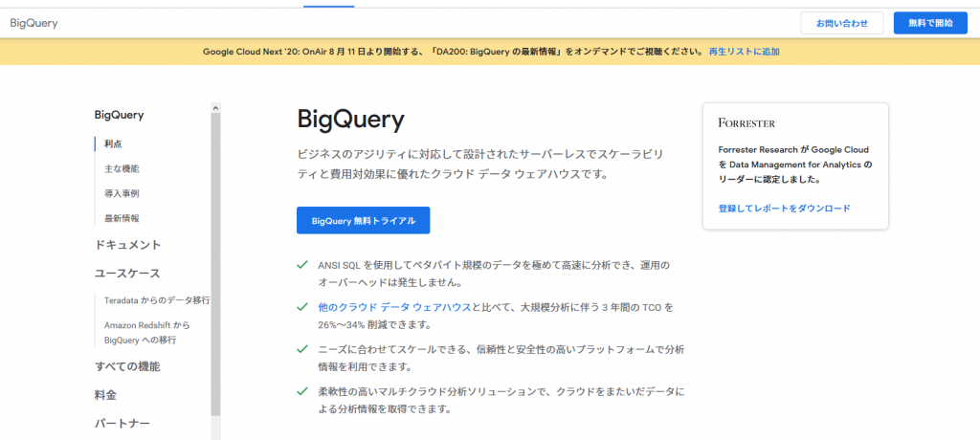Open the 登録してレポートをダウンロード link

coord(785,209)
